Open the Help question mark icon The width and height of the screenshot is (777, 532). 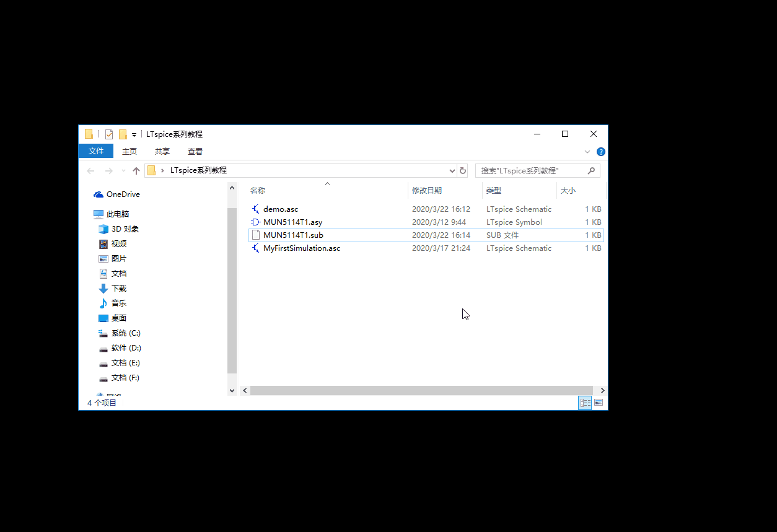coord(600,152)
